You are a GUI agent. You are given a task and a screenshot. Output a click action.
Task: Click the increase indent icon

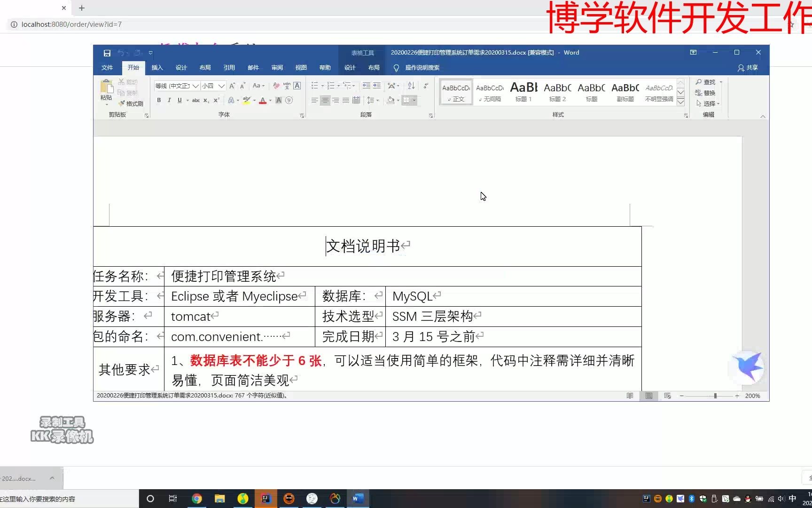pos(376,86)
